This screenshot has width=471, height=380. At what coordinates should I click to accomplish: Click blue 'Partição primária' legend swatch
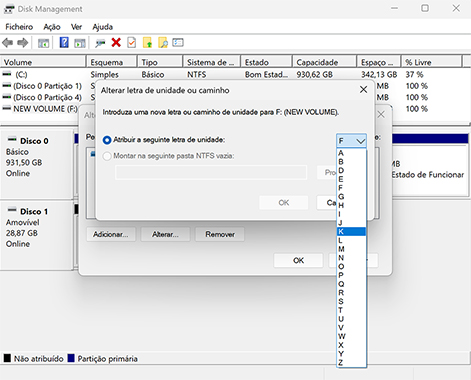(x=71, y=358)
